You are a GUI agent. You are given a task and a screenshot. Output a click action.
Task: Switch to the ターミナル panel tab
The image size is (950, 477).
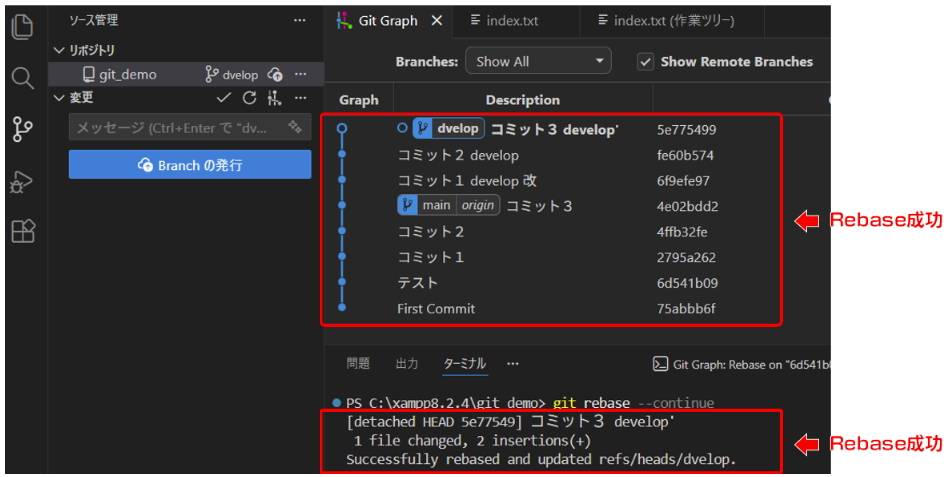point(464,363)
